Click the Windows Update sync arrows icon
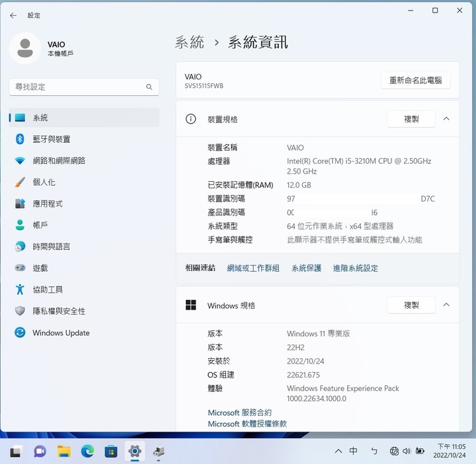The width and height of the screenshot is (476, 464). tap(20, 332)
